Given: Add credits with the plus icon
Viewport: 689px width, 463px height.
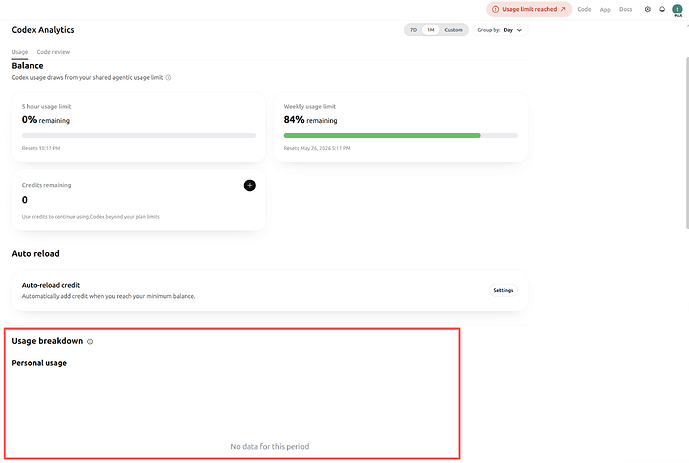Looking at the screenshot, I should click(x=250, y=185).
